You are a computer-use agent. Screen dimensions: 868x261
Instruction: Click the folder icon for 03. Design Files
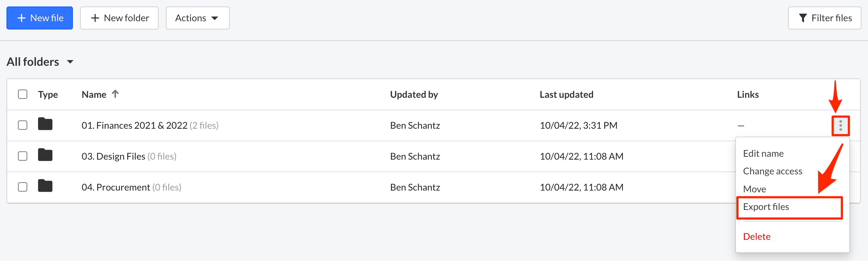click(45, 155)
